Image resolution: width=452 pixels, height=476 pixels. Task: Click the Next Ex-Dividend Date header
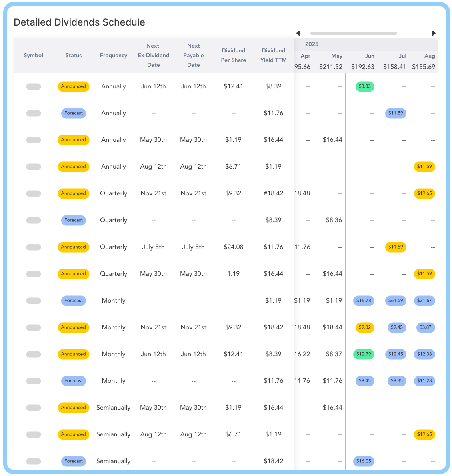(x=154, y=55)
